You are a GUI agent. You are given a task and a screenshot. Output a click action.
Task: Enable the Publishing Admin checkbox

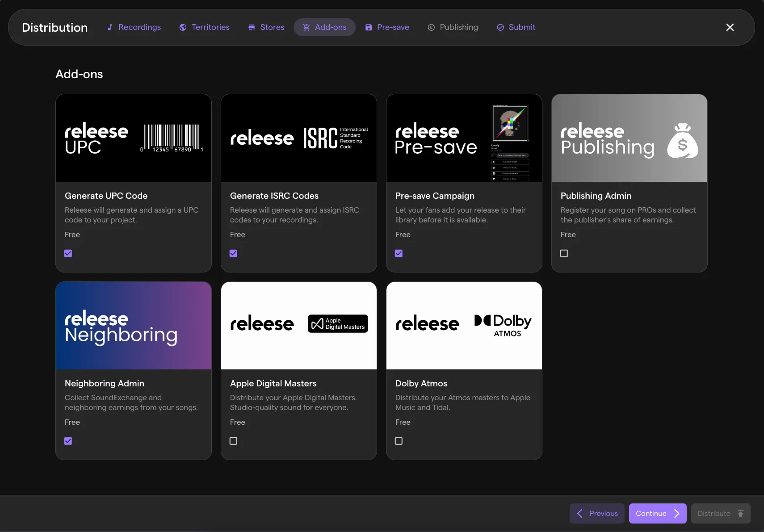564,253
